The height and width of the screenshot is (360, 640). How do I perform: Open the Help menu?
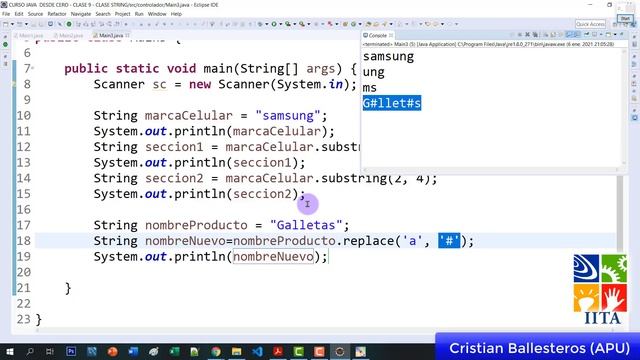point(176,14)
